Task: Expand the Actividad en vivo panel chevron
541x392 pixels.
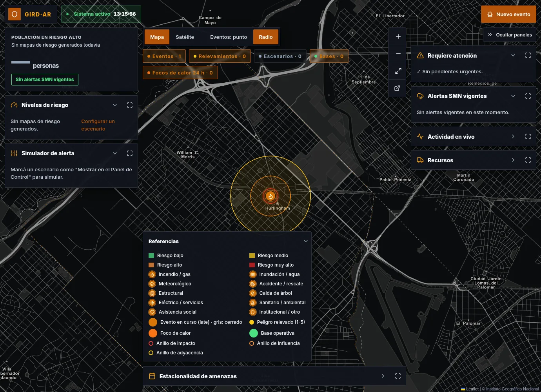Action: point(513,136)
